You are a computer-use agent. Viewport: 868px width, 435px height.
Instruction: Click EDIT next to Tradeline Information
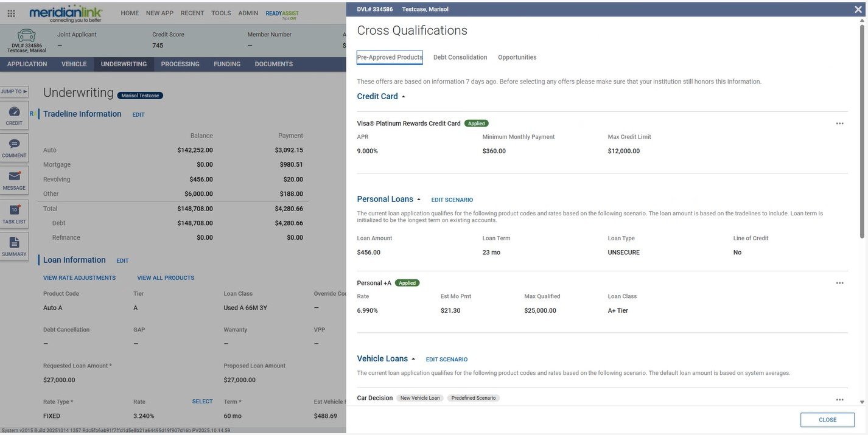138,114
